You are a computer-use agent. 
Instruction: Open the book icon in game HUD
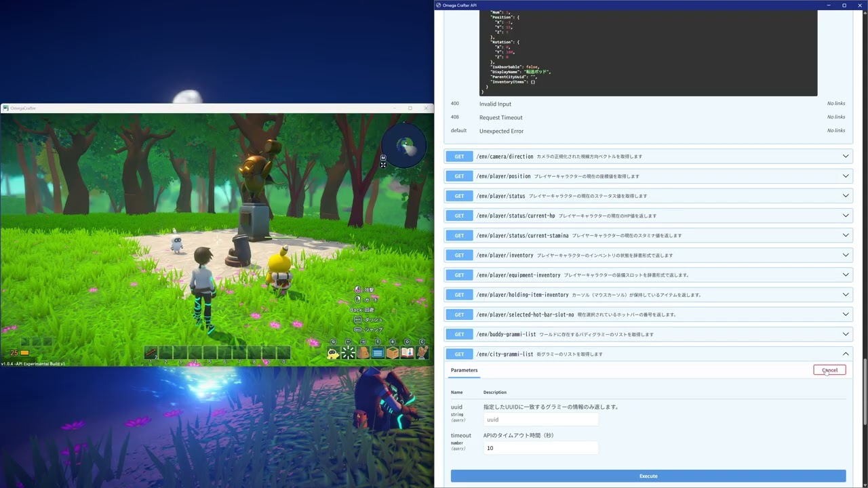point(407,352)
